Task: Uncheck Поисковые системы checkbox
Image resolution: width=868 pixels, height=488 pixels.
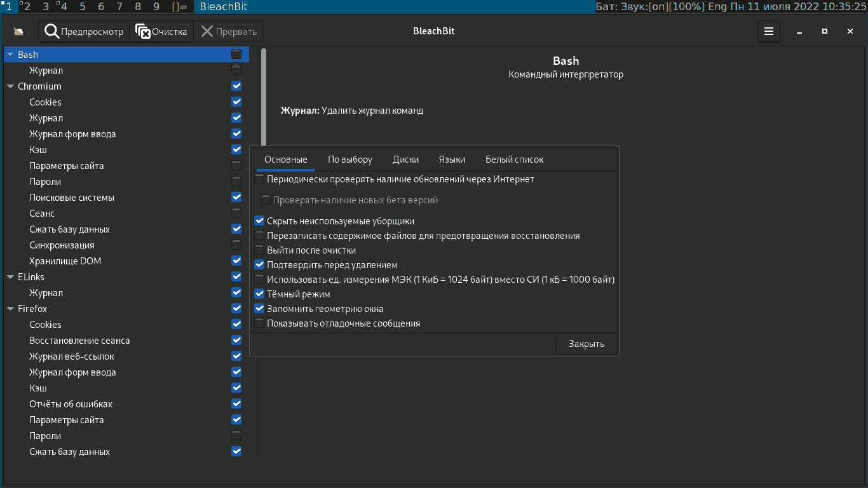Action: click(236, 198)
